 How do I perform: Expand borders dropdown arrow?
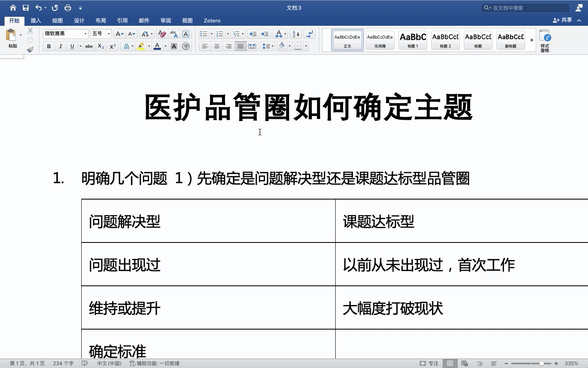point(306,46)
